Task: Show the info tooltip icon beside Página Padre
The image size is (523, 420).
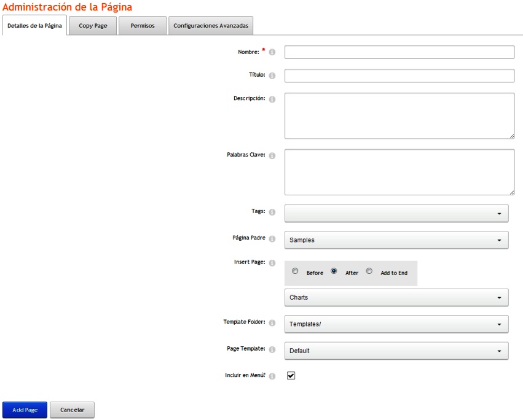Action: [272, 239]
